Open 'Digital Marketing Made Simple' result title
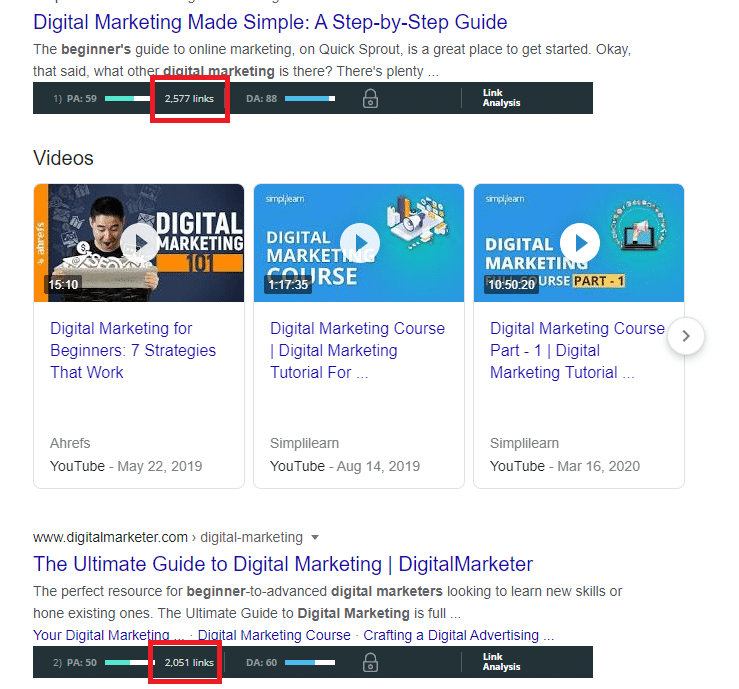This screenshot has width=739, height=689. 270,22
